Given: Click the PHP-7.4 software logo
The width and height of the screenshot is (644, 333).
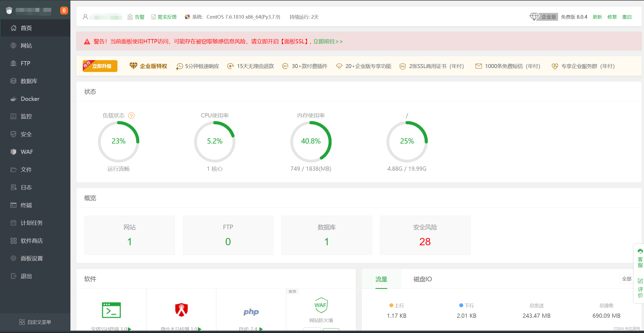Looking at the screenshot, I should click(251, 312).
